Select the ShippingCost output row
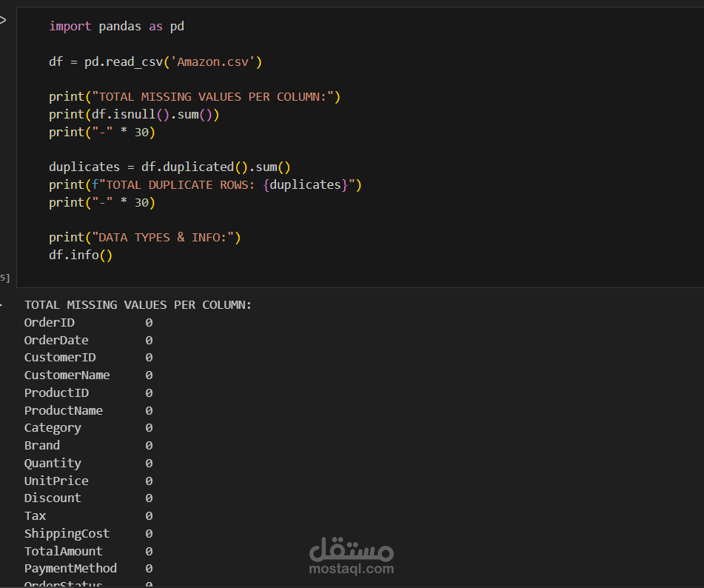This screenshot has height=588, width=704. [x=67, y=533]
